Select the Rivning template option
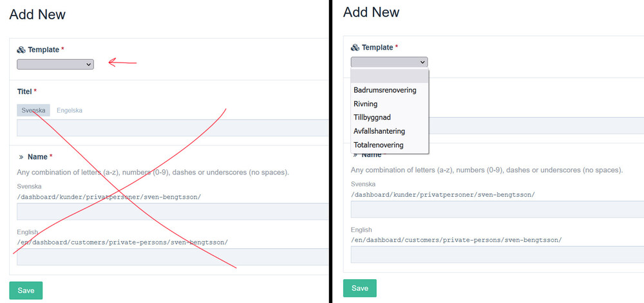The image size is (644, 303). (x=366, y=104)
